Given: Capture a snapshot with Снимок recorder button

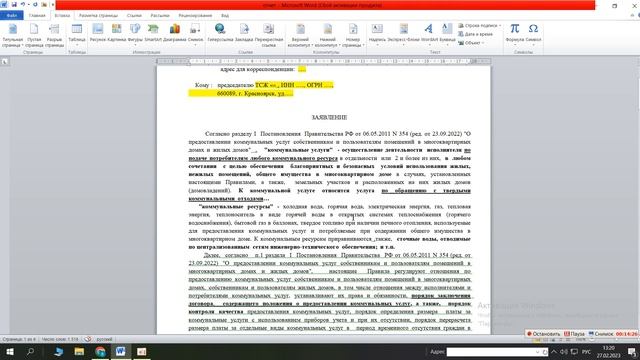Looking at the screenshot, I should pos(601,334).
